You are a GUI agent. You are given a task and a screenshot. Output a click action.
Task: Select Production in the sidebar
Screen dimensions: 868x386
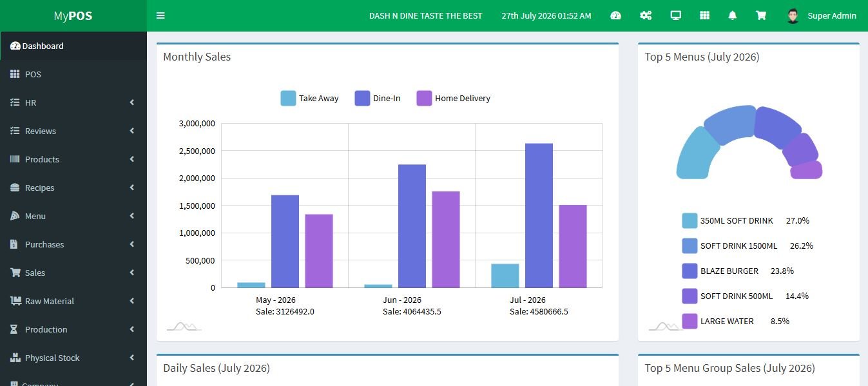click(73, 329)
